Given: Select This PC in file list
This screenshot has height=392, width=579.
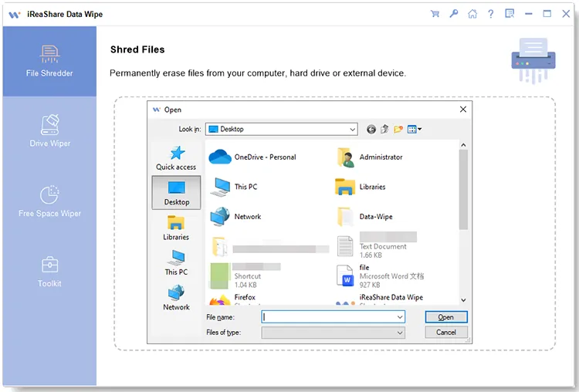Looking at the screenshot, I should [x=233, y=187].
